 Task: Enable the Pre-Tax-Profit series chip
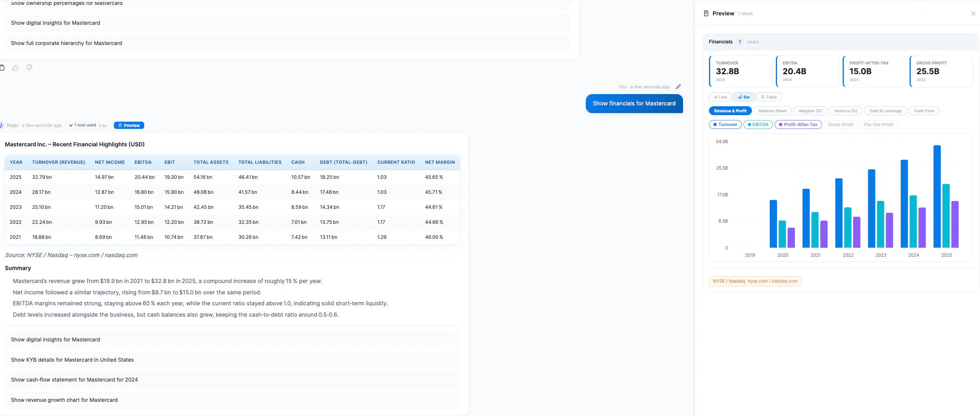[878, 124]
